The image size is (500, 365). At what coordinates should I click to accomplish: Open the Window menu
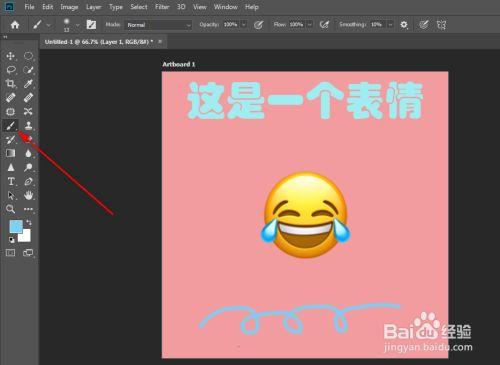(x=226, y=7)
